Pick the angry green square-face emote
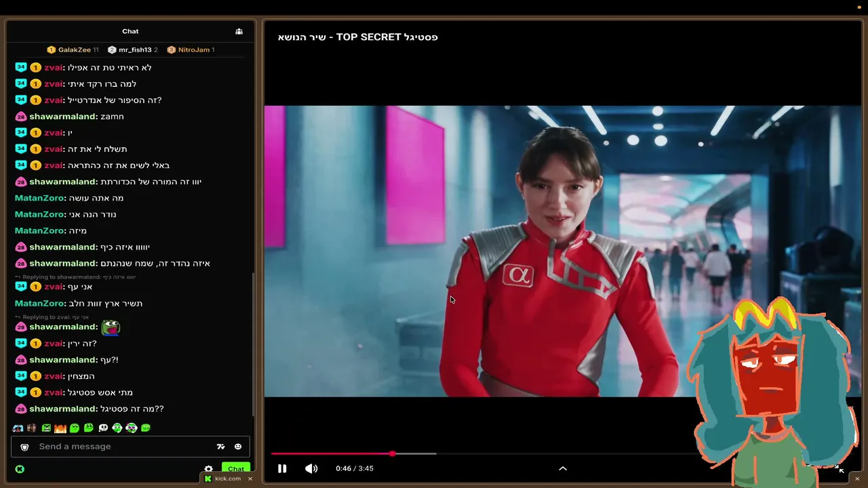 click(46, 428)
